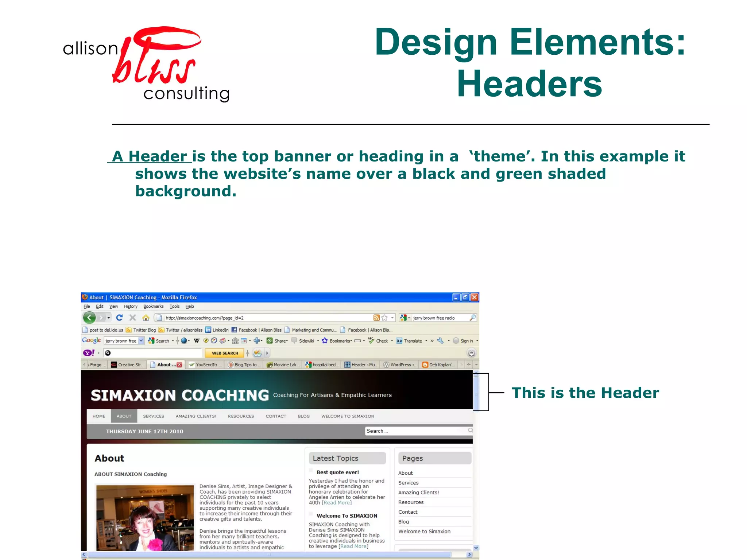This screenshot has width=747, height=560.
Task: Click the blue globe icon on Google toolbar
Action: click(184, 341)
